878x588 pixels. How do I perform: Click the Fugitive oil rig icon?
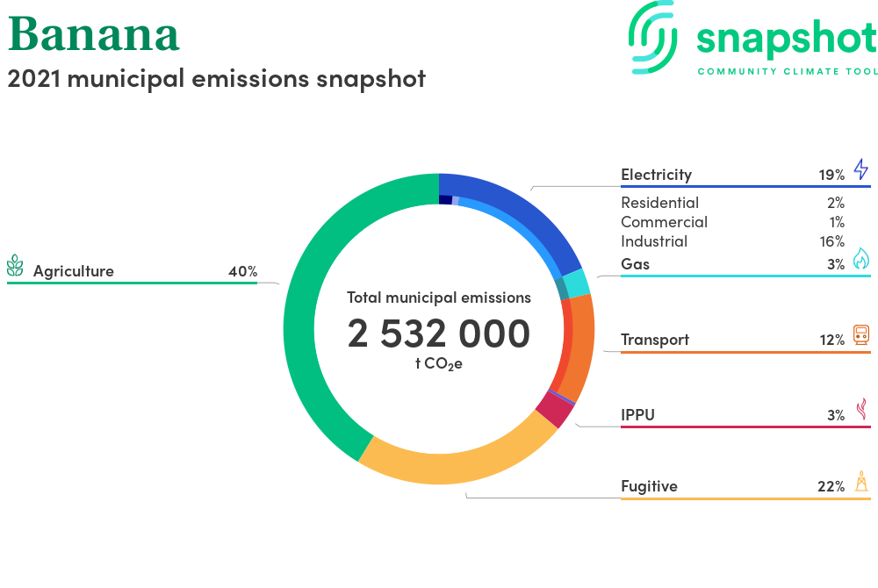click(x=862, y=481)
